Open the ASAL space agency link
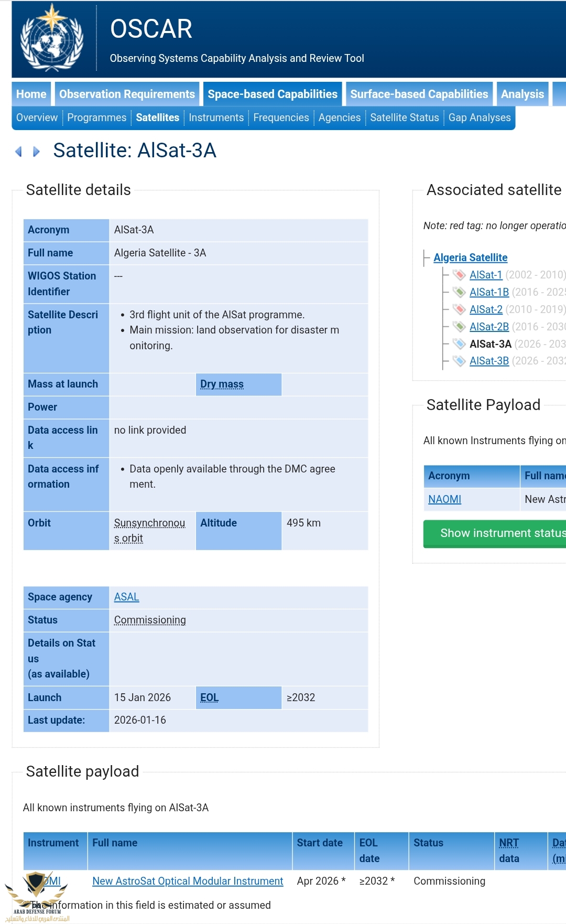 pos(126,597)
